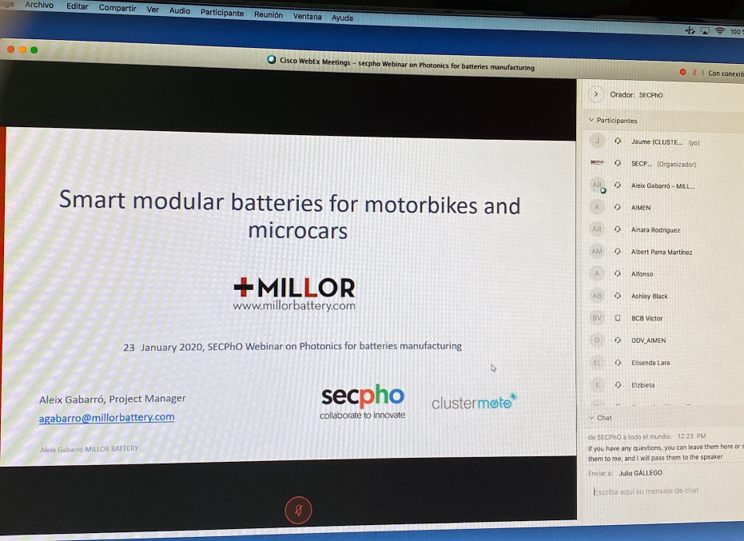Viewport: 744px width, 541px height.
Task: Click the EL avatar of Elisenda Lara
Action: [x=597, y=363]
